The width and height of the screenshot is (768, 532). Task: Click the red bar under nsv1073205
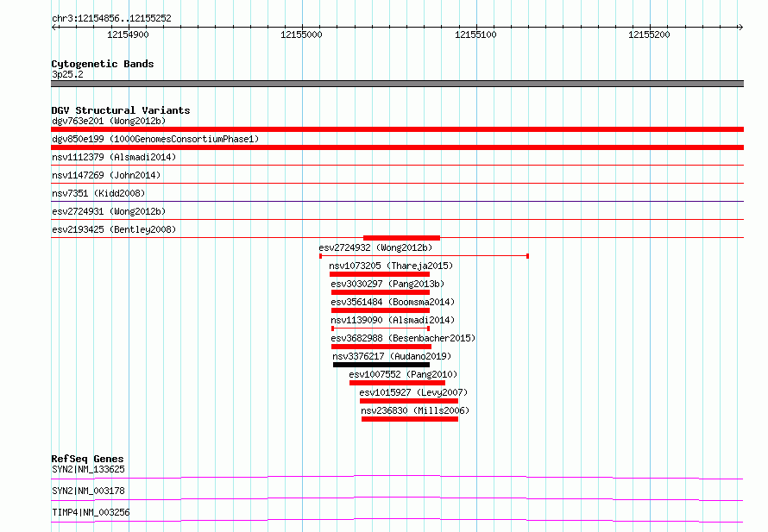point(380,274)
